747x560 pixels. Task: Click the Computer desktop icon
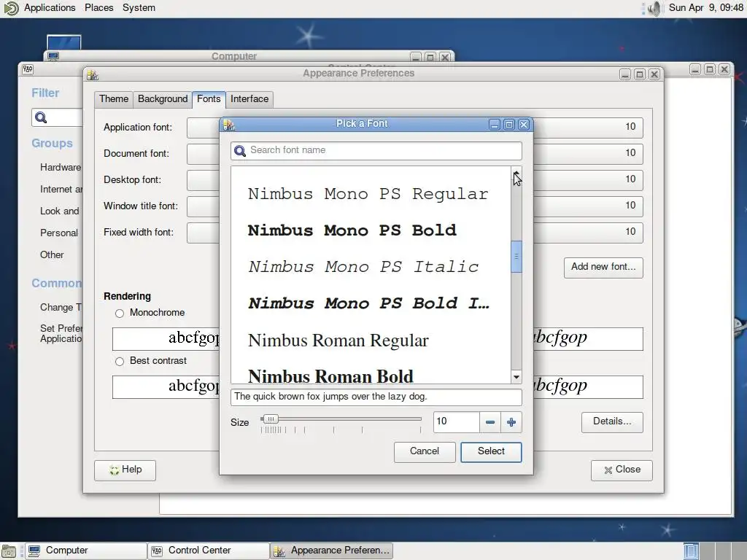point(64,42)
